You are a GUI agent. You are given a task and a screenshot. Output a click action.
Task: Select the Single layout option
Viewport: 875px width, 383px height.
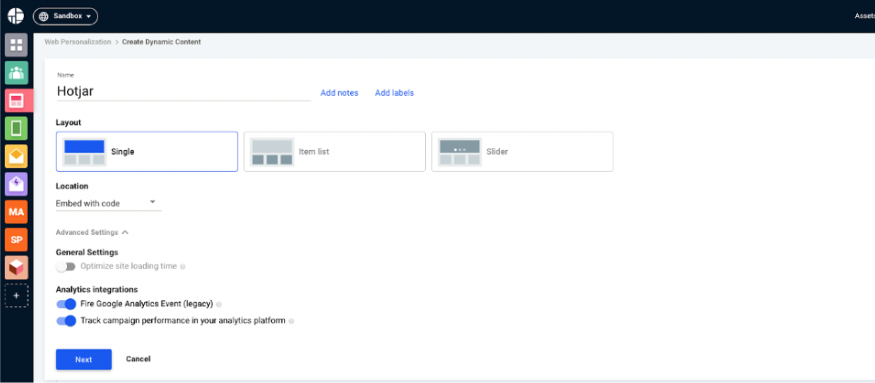pos(147,151)
